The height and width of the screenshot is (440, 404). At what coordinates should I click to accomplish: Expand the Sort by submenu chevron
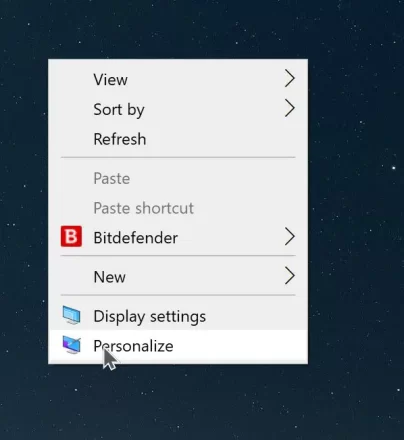(290, 108)
